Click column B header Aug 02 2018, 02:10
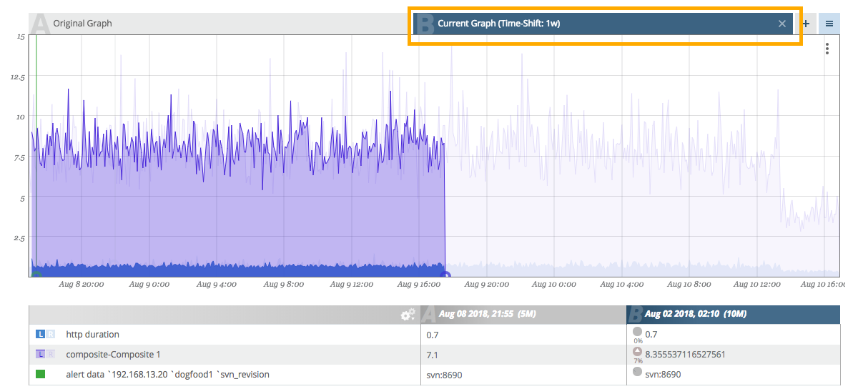The height and width of the screenshot is (389, 868). tap(734, 314)
